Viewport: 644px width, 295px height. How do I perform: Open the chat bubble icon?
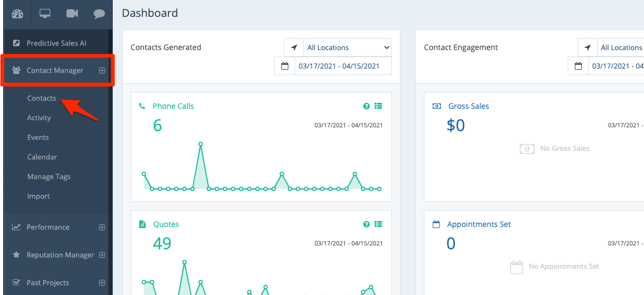tap(99, 14)
